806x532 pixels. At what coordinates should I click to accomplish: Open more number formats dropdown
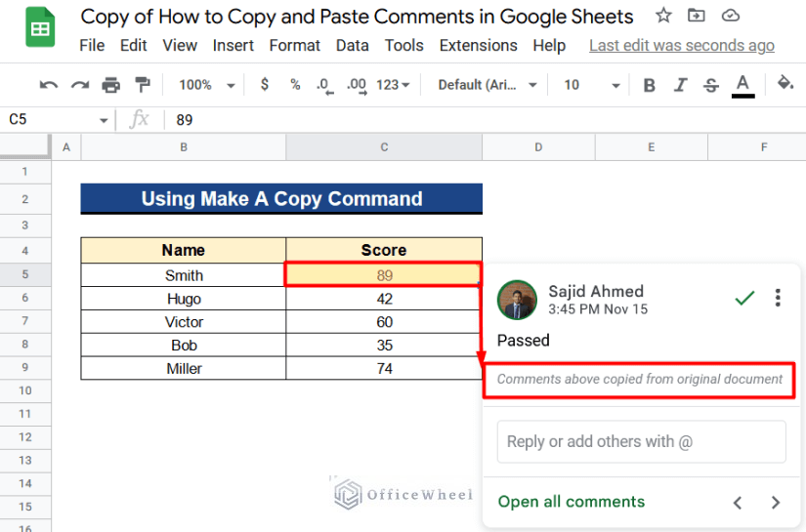[393, 85]
